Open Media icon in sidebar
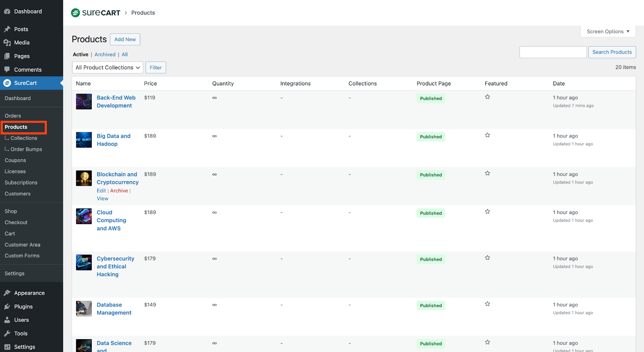This screenshot has height=352, width=644. click(7, 43)
